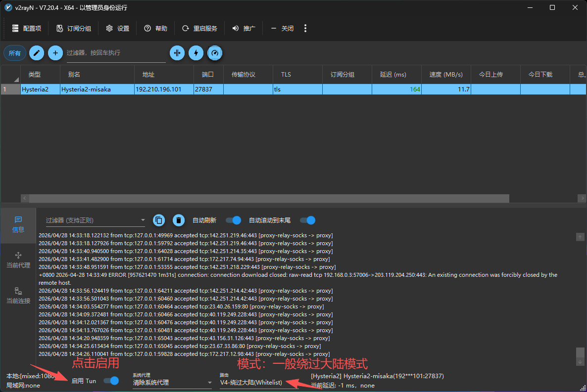
Task: Sort by 别名 column header
Action: click(x=97, y=75)
